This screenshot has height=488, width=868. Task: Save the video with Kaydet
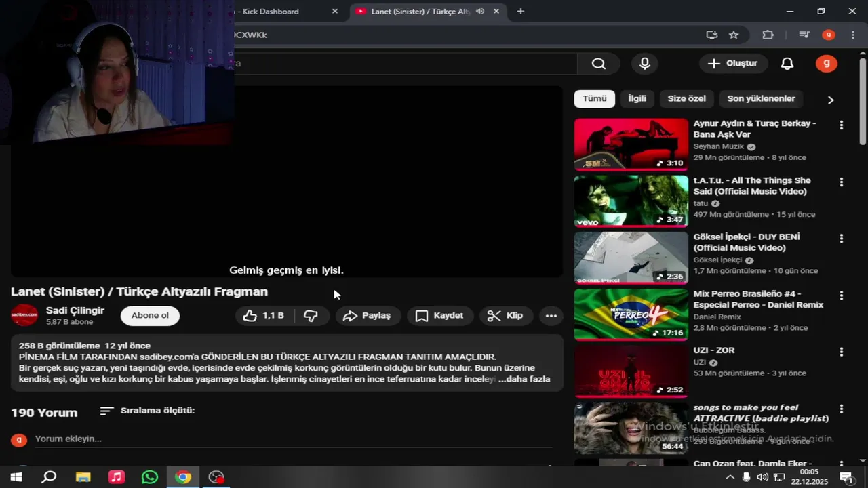tap(439, 316)
